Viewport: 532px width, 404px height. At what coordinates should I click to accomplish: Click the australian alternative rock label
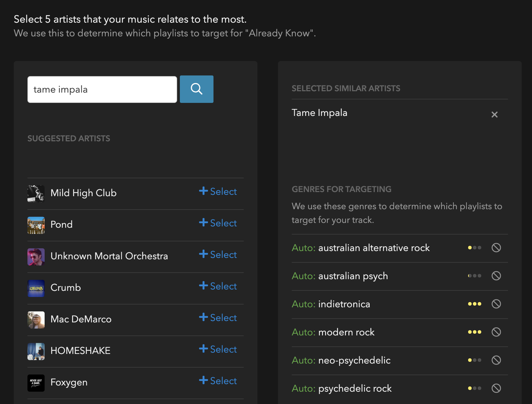click(374, 248)
